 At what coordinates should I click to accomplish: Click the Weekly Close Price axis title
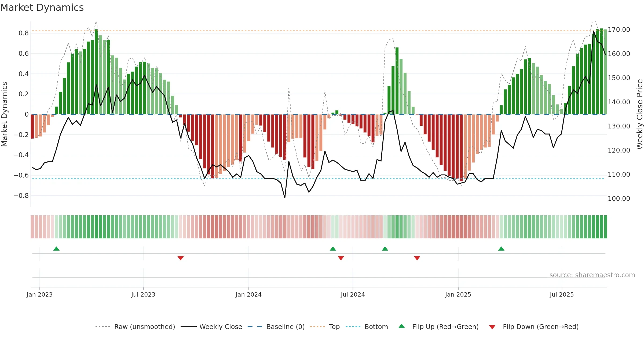[x=640, y=114]
